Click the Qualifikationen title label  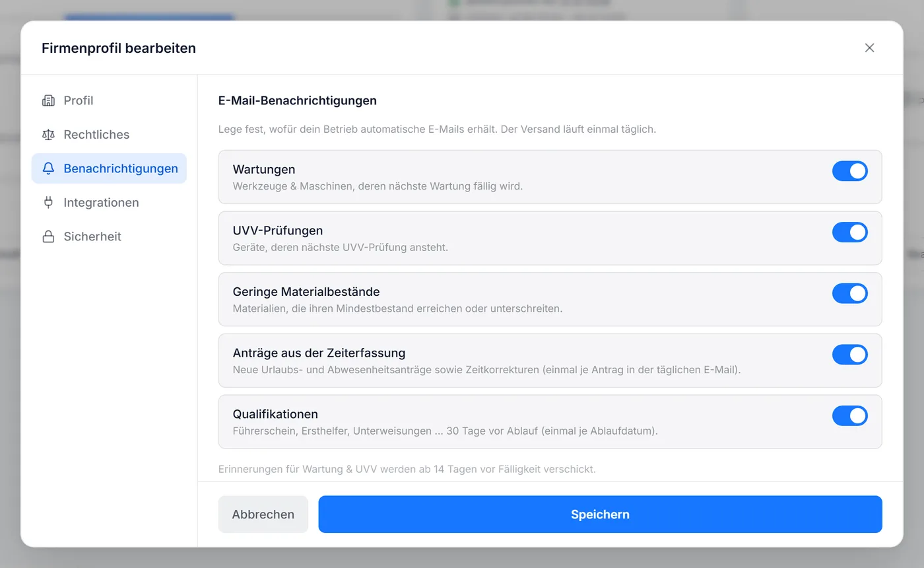(x=275, y=414)
